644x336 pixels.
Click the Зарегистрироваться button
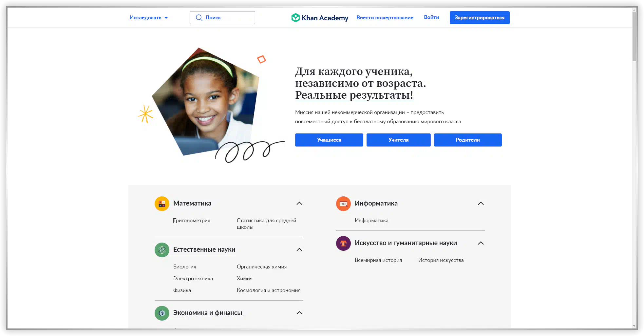tap(480, 18)
